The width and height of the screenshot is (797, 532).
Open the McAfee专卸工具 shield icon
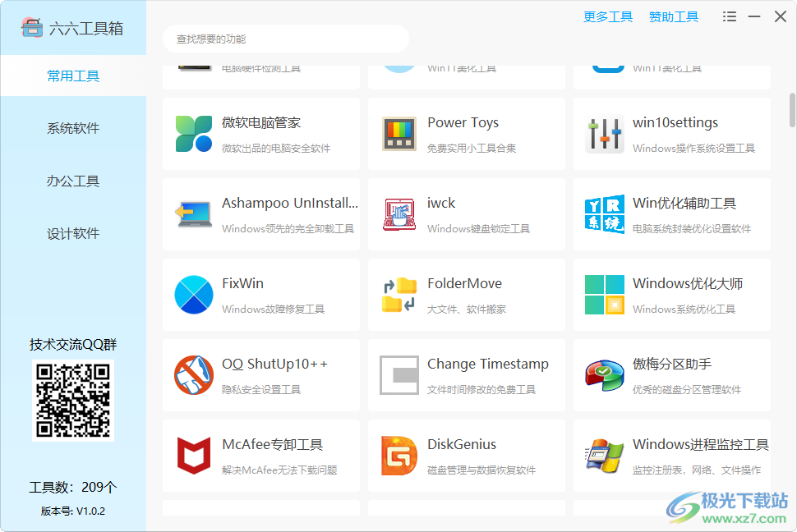coord(194,456)
